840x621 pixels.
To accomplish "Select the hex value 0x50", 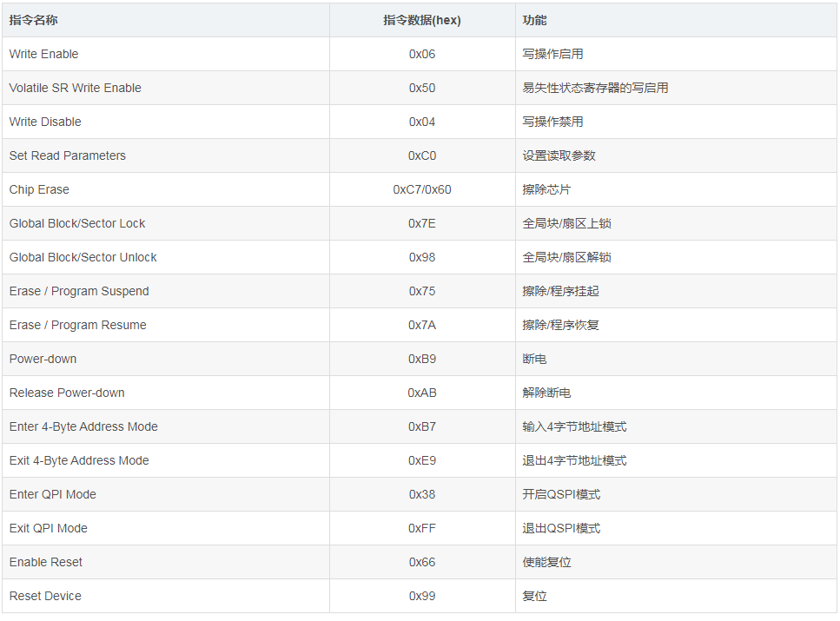I will [x=422, y=88].
